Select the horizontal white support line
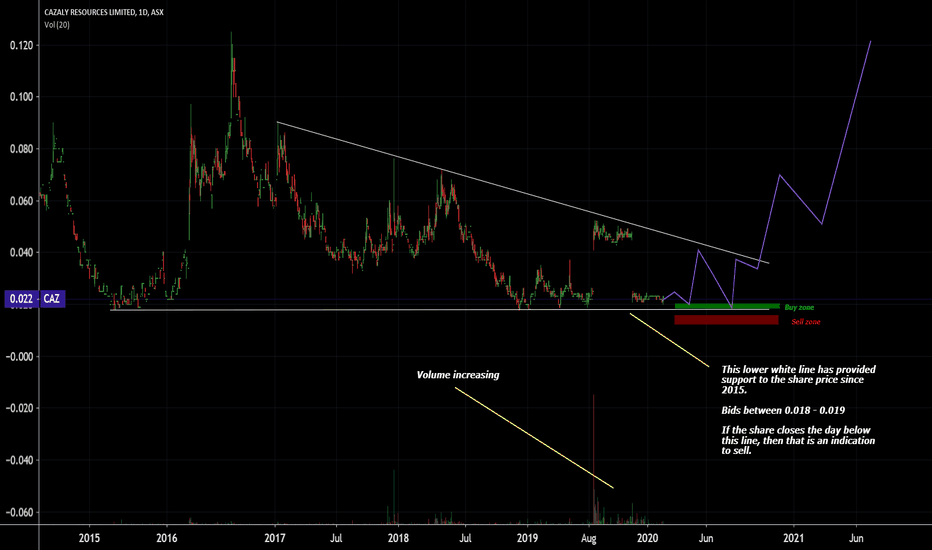Screen dimensions: 932x550 pyautogui.click(x=440, y=309)
